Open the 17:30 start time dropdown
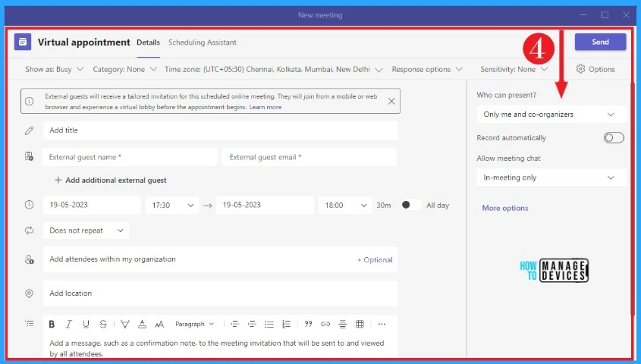Viewport: 641px width, 364px height. click(172, 205)
